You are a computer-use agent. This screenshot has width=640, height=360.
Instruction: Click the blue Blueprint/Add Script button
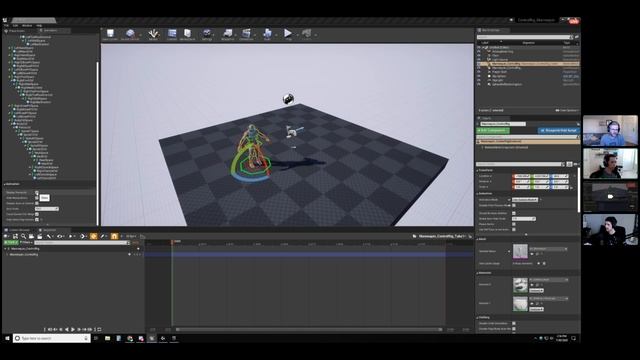coord(559,131)
